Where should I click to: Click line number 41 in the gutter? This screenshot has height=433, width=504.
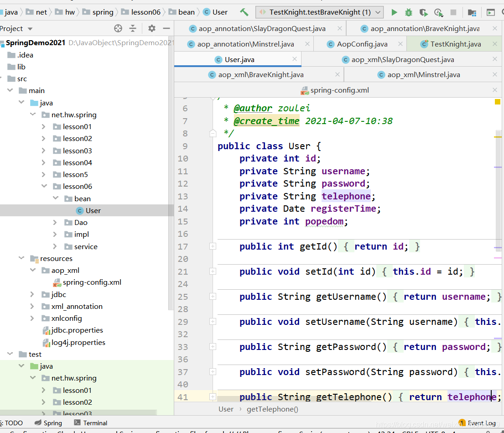tap(183, 397)
